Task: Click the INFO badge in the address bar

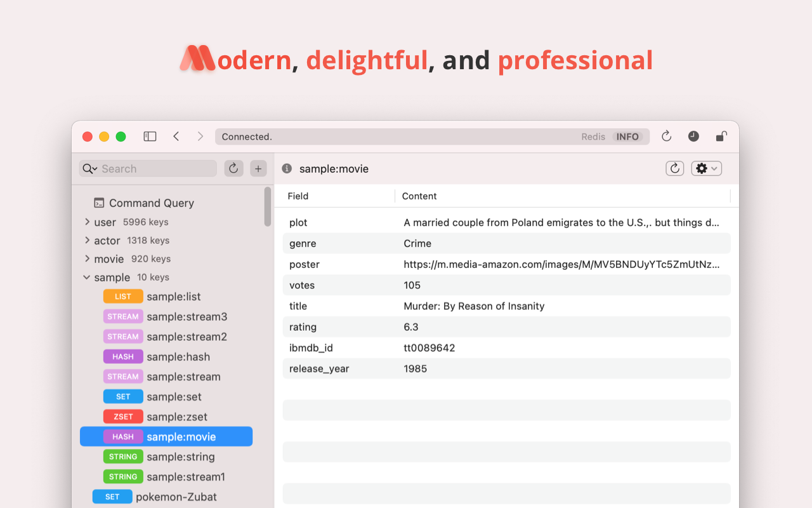Action: click(x=627, y=137)
